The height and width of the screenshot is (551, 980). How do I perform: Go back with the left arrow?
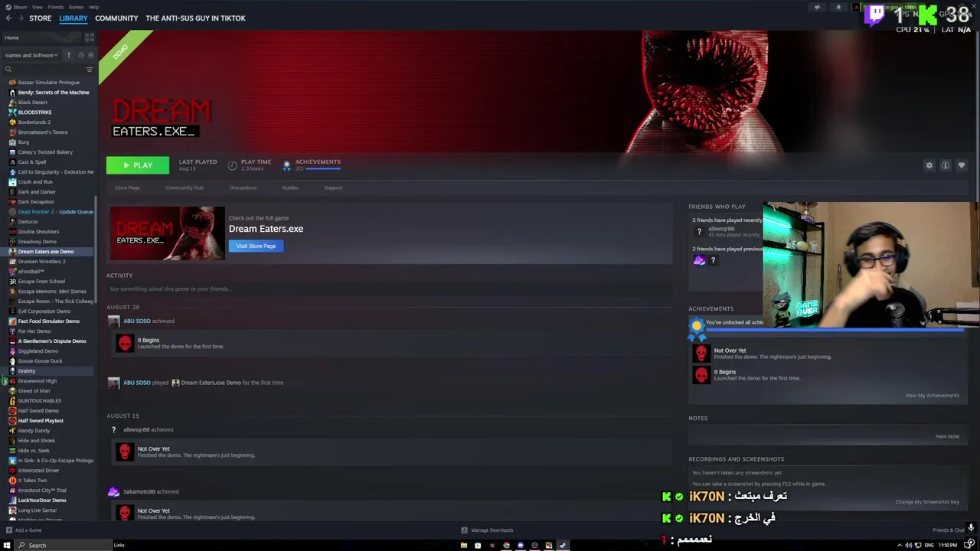coord(8,18)
